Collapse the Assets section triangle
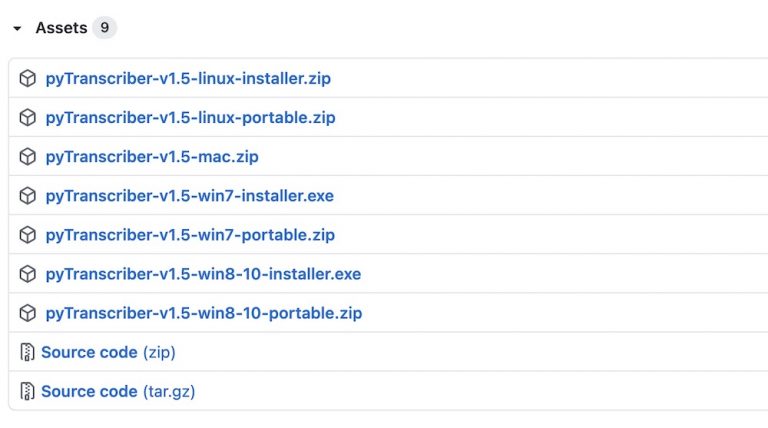This screenshot has height=428, width=768. (17, 29)
